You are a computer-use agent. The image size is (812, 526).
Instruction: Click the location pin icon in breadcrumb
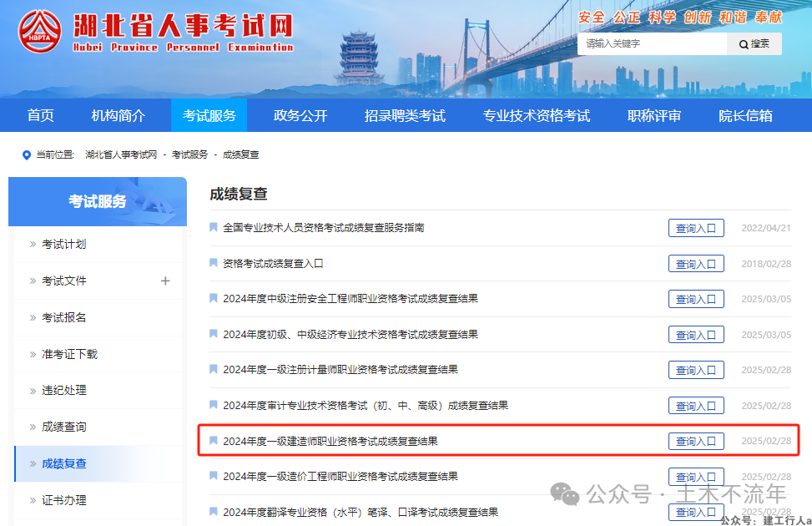click(x=27, y=155)
